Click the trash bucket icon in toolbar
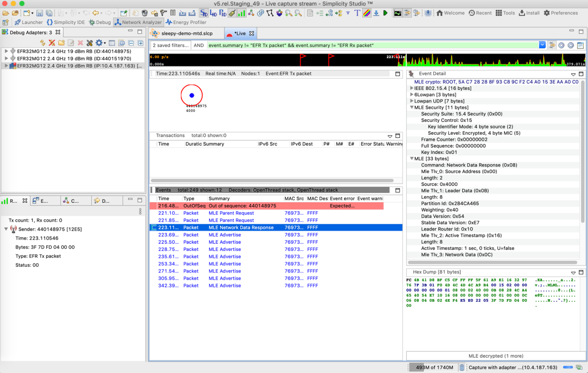 pyautogui.click(x=145, y=13)
